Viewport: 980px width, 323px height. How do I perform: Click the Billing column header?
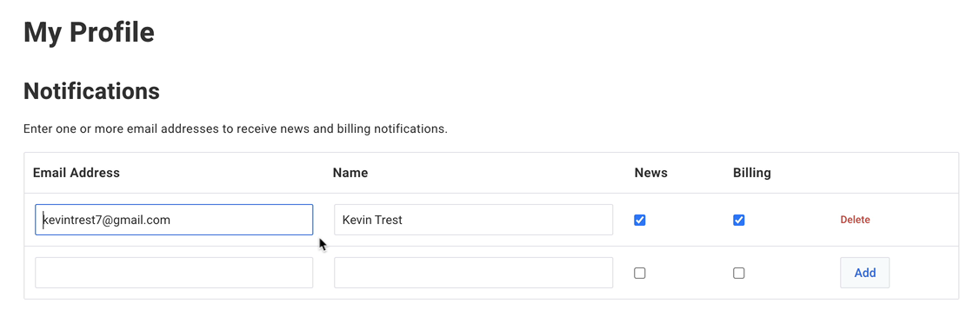pos(752,173)
